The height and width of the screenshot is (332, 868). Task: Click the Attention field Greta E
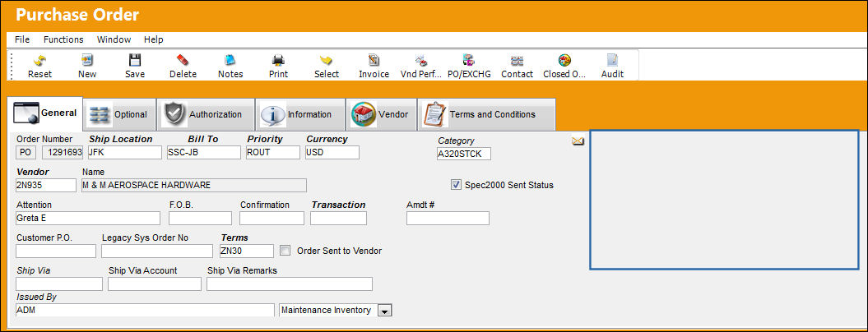(88, 218)
